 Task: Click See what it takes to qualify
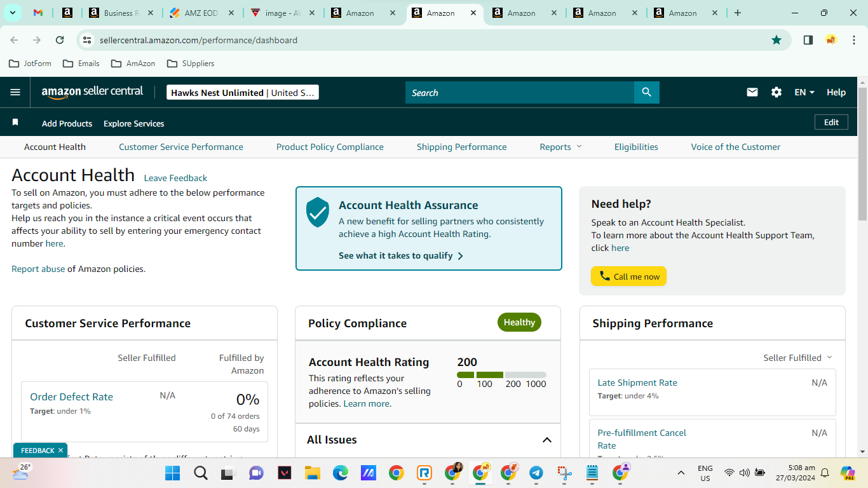[x=401, y=255]
